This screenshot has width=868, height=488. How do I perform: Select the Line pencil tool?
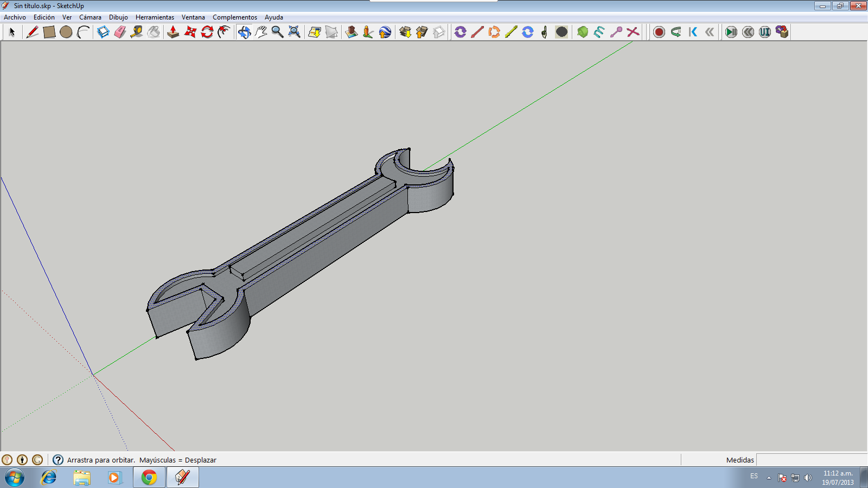pyautogui.click(x=32, y=32)
